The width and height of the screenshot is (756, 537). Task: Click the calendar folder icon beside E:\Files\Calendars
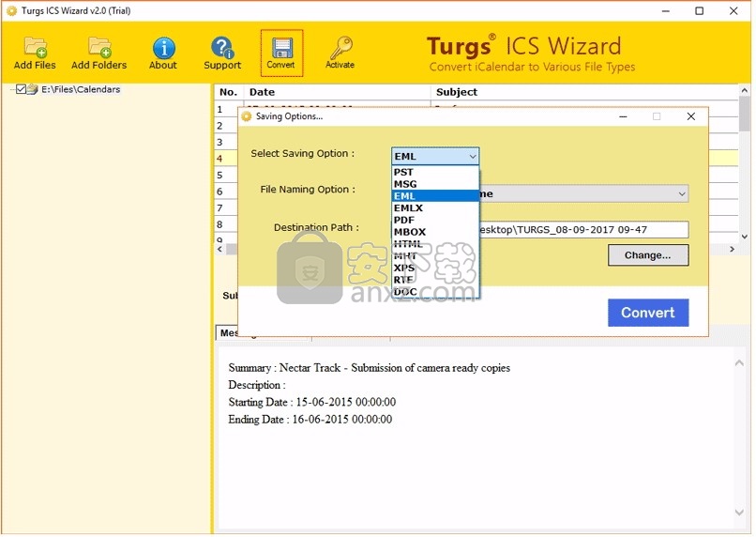click(32, 89)
